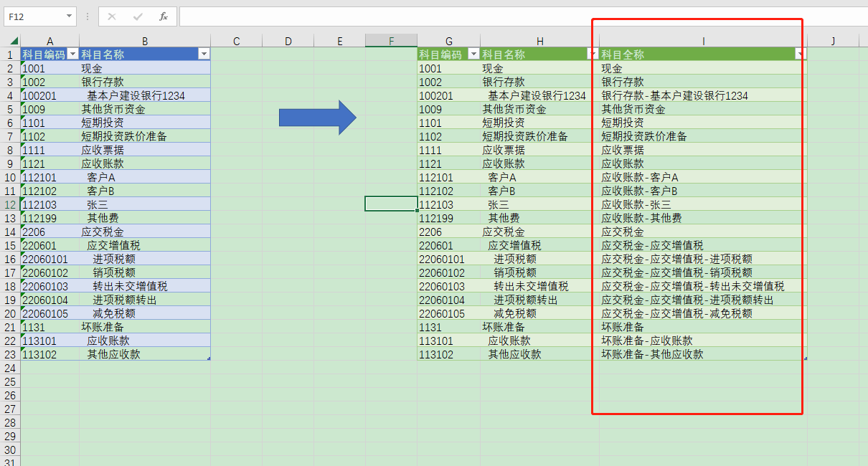Click column H cell 短期投资
This screenshot has height=466, width=868.
pos(539,123)
